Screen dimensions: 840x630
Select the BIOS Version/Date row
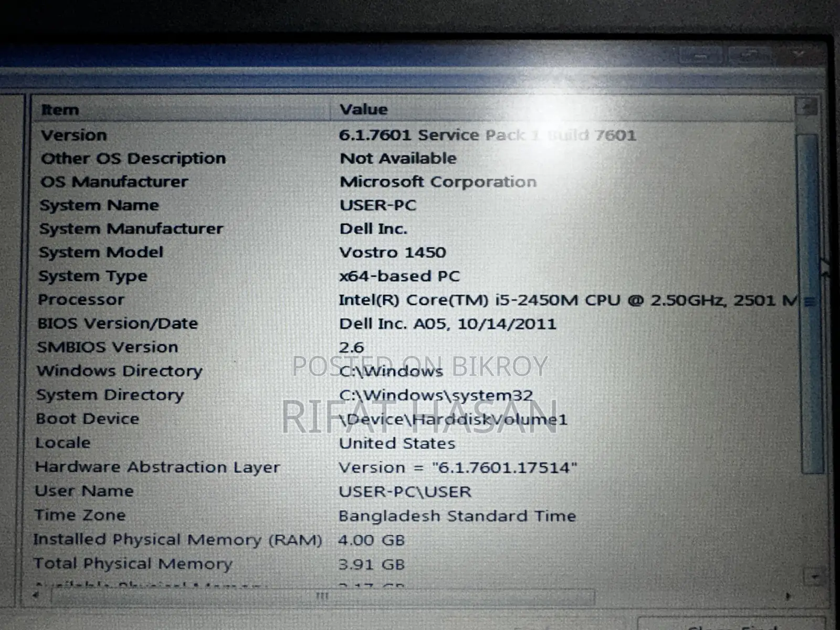pyautogui.click(x=118, y=323)
